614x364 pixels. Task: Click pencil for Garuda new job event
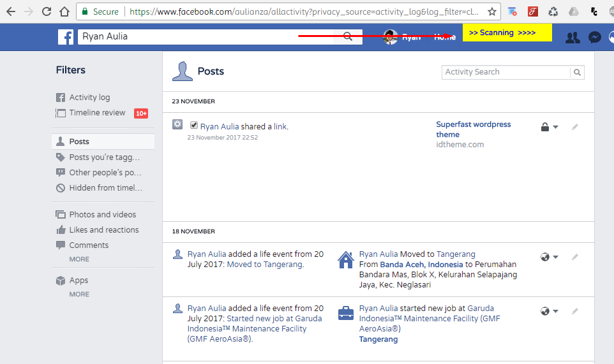pyautogui.click(x=575, y=311)
